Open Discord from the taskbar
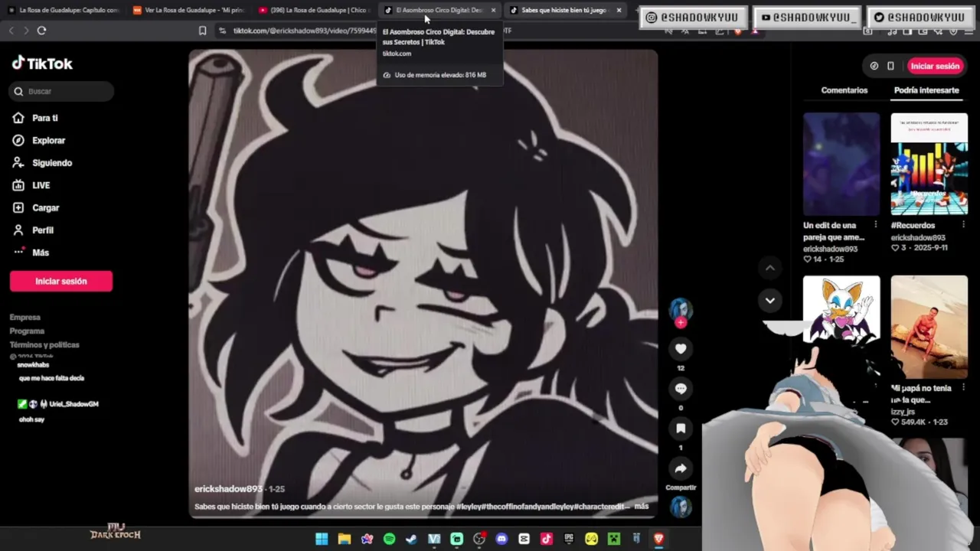 [501, 539]
